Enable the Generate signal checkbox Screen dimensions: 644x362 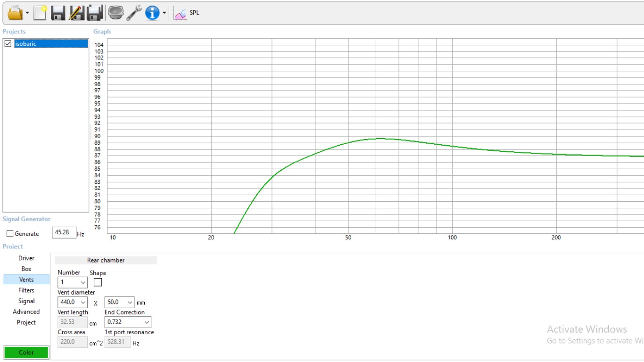click(x=10, y=234)
